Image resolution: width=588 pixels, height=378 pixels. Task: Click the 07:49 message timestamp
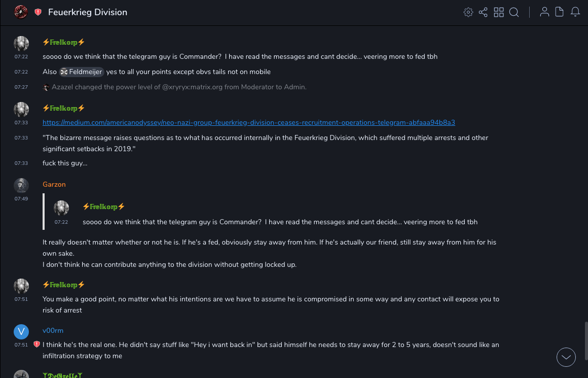[21, 199]
